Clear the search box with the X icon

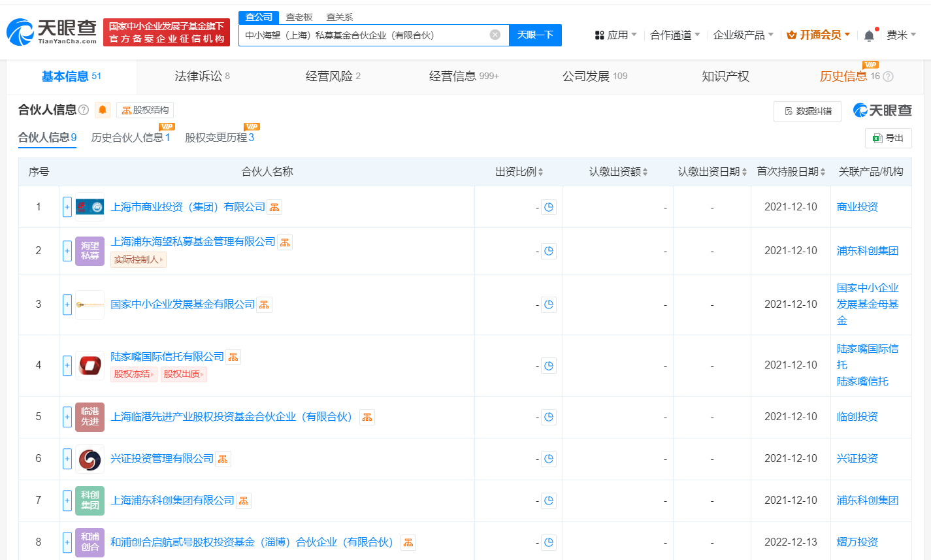coord(495,35)
